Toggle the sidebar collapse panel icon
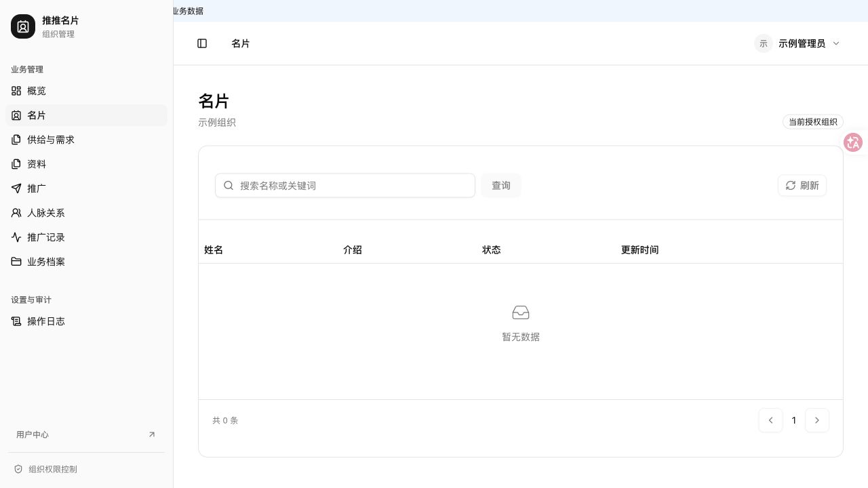 (202, 43)
